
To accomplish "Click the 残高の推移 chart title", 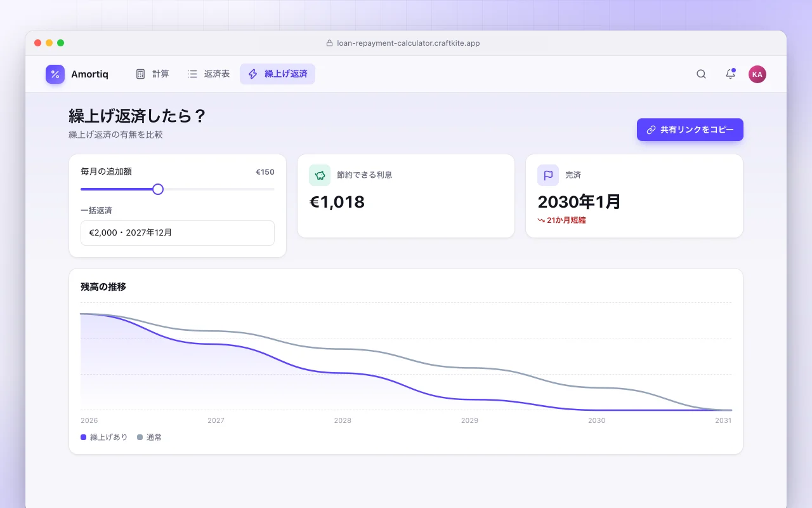I will pyautogui.click(x=103, y=287).
